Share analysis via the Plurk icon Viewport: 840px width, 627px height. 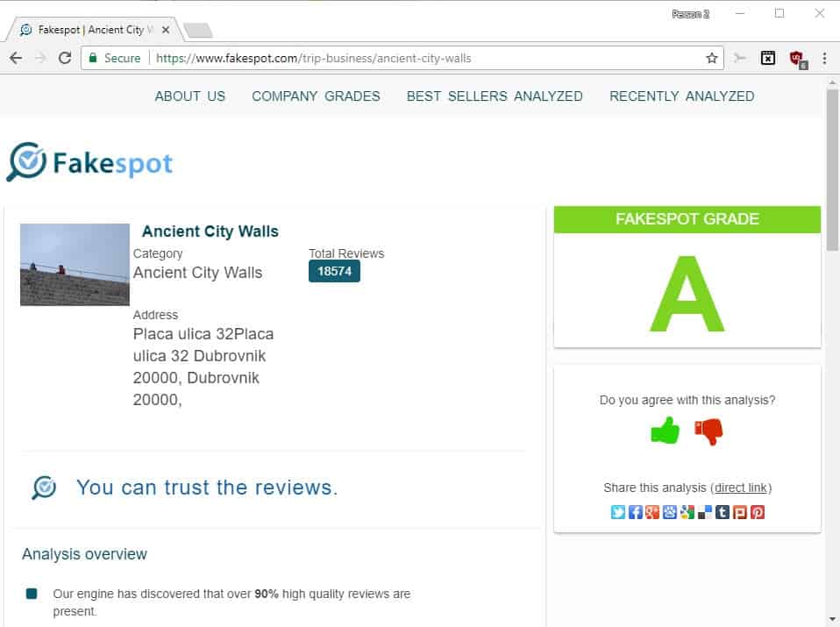pyautogui.click(x=740, y=512)
